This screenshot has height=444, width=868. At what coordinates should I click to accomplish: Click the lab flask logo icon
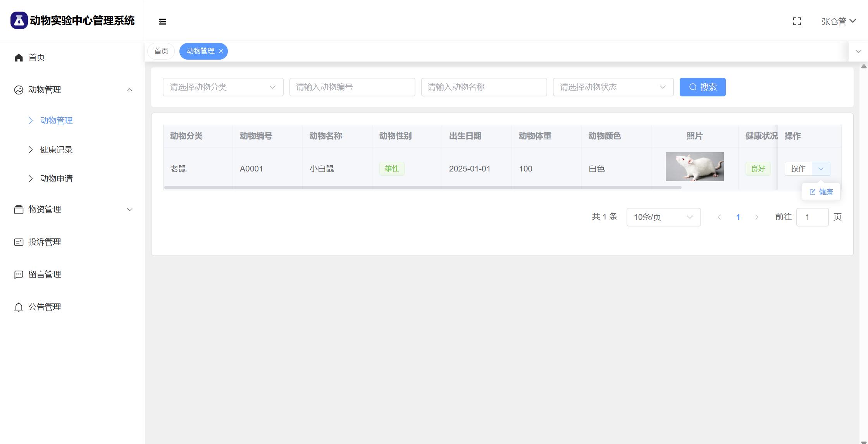coord(19,20)
